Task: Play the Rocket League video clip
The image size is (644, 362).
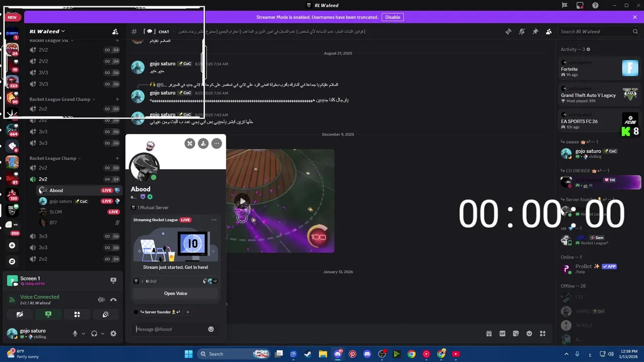Action: (243, 201)
